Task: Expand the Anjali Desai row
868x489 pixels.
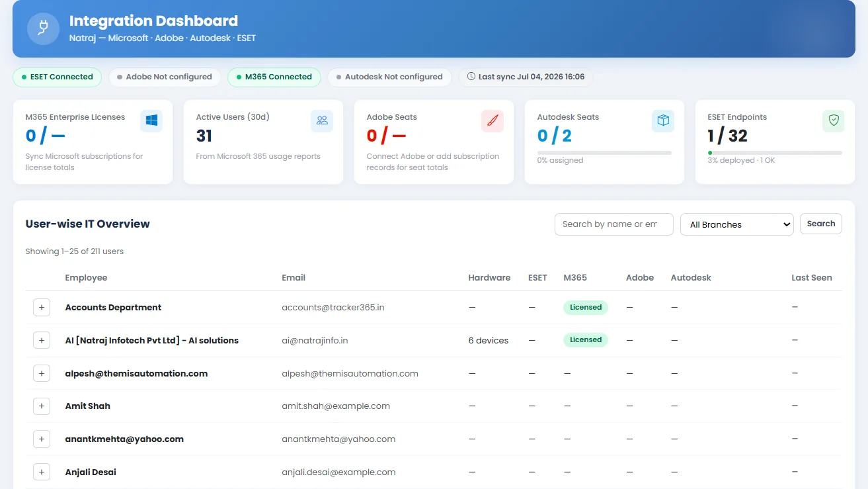Action: pyautogui.click(x=42, y=472)
